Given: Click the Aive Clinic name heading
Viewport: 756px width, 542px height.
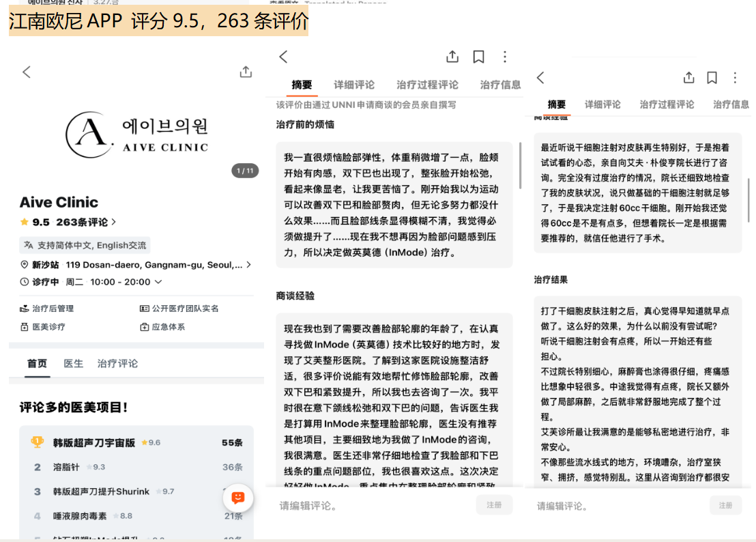Looking at the screenshot, I should [59, 202].
